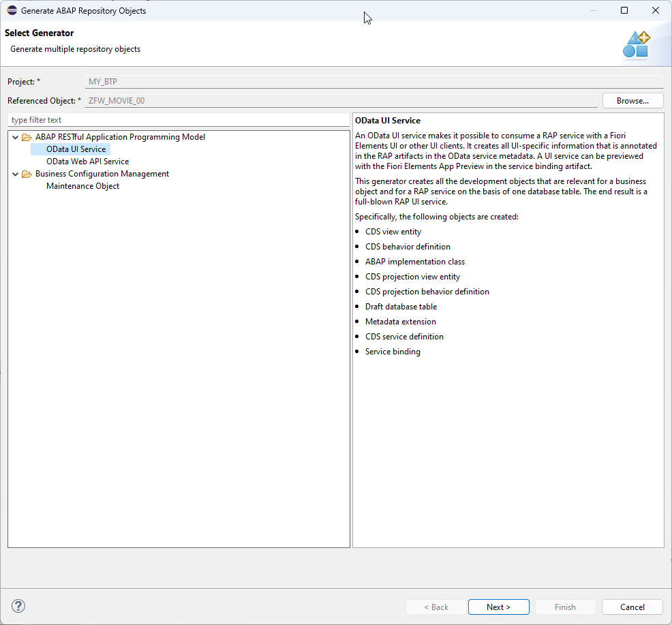Click 'Service binding' bullet text
The width and height of the screenshot is (672, 625).
click(393, 352)
